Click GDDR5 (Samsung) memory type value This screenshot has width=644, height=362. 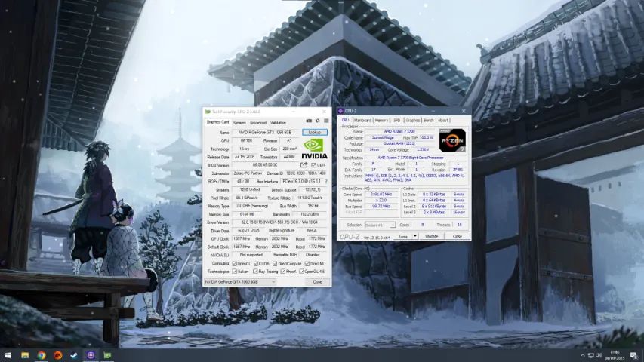click(x=252, y=206)
